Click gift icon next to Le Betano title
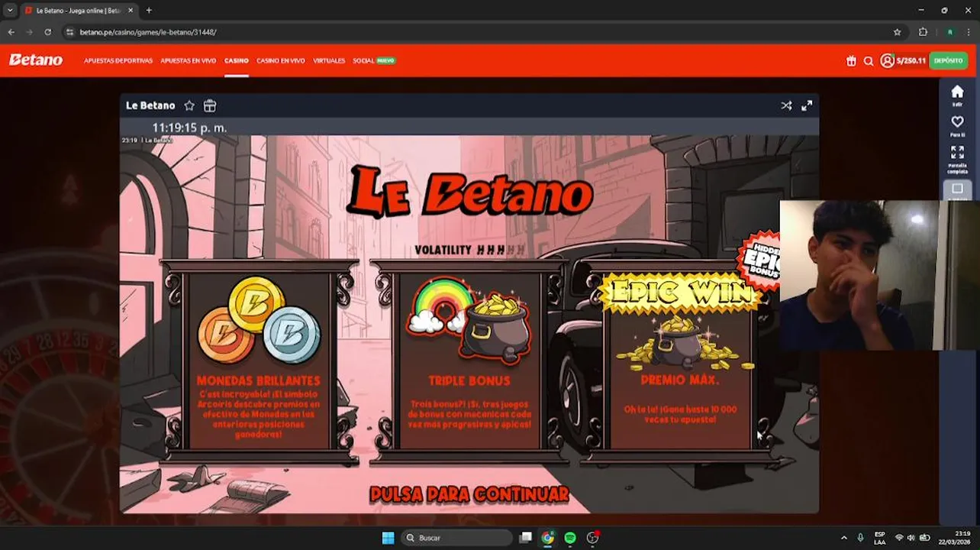The width and height of the screenshot is (980, 550). pyautogui.click(x=210, y=106)
